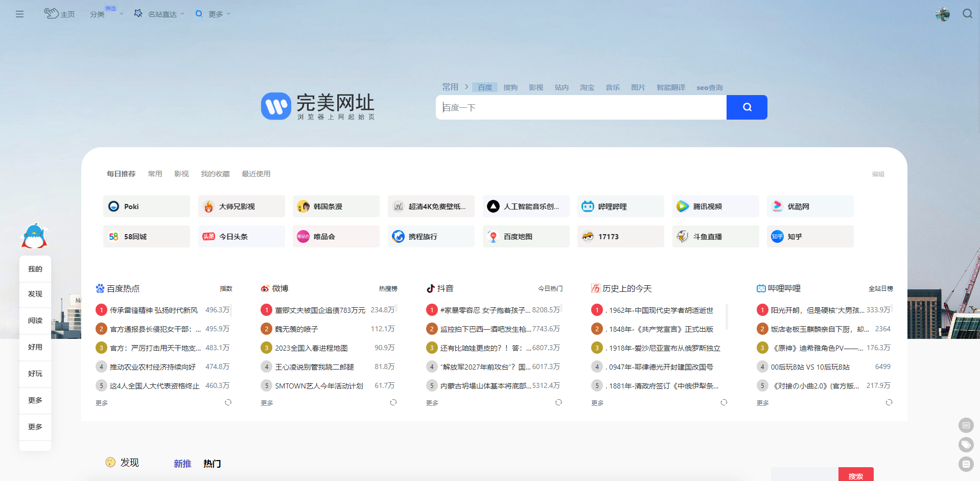This screenshot has width=980, height=481.
Task: Refresh the 微博 hot list
Action: (393, 402)
